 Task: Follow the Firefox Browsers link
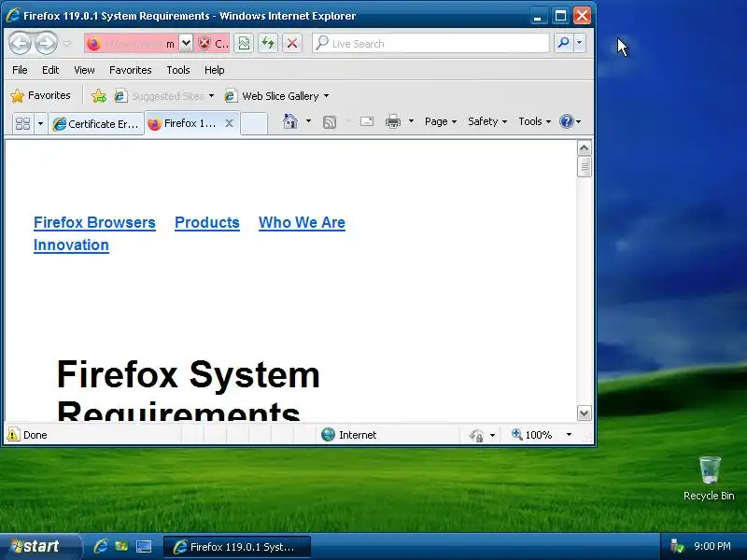coord(94,222)
